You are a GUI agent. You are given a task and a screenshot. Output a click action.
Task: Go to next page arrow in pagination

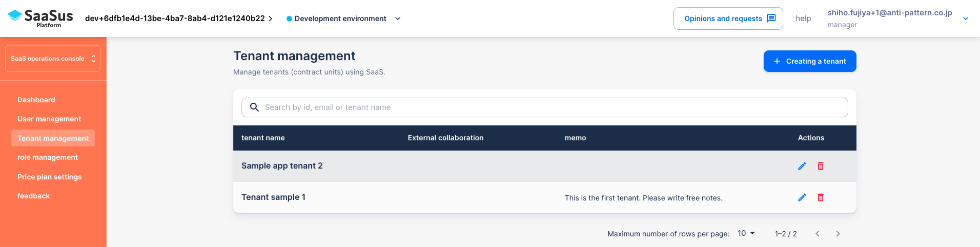838,234
